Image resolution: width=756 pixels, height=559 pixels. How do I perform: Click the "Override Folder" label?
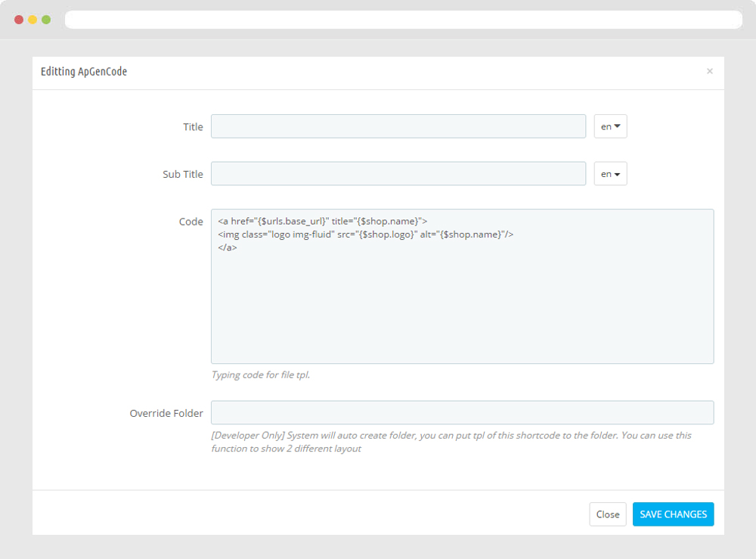point(166,413)
